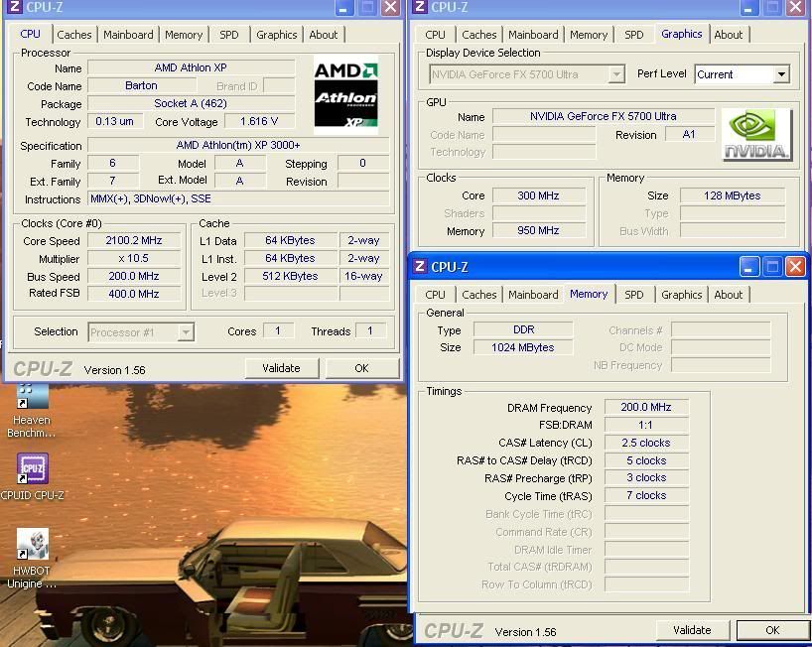
Task: Click Validate button in Memory CPU-Z window
Action: point(692,630)
